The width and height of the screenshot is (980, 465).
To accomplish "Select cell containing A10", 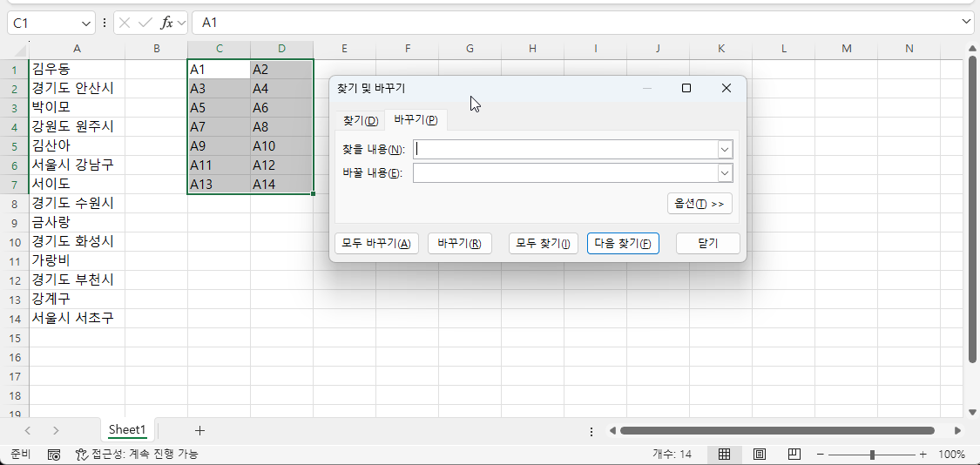I will (282, 145).
